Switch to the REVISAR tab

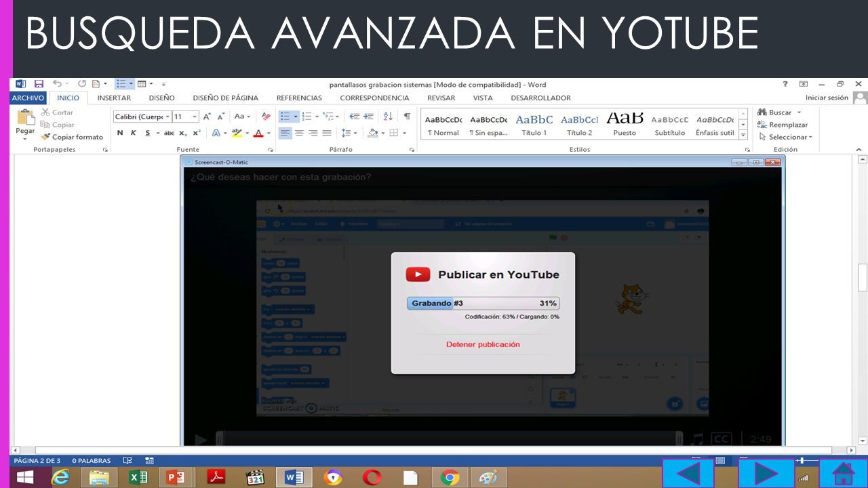[441, 98]
